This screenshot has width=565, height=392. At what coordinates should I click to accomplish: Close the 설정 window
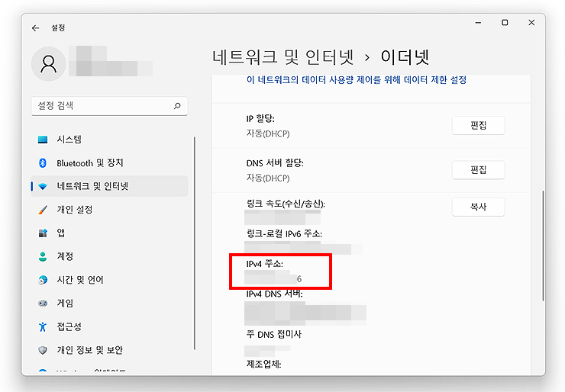tap(531, 23)
